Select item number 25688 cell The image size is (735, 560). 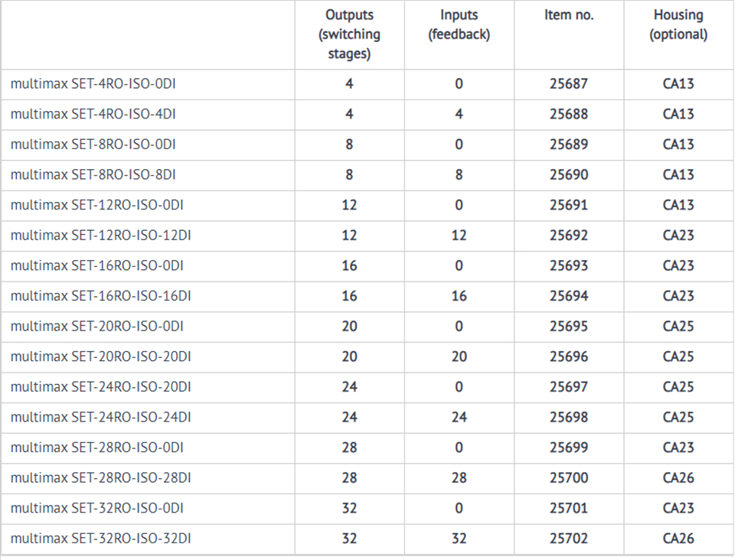(568, 114)
